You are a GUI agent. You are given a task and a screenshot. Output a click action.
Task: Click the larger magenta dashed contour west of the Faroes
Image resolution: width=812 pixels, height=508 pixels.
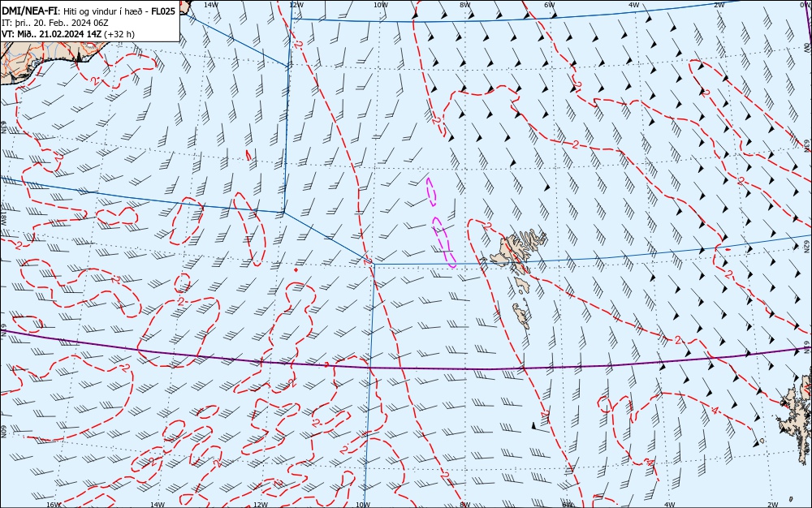tap(444, 242)
